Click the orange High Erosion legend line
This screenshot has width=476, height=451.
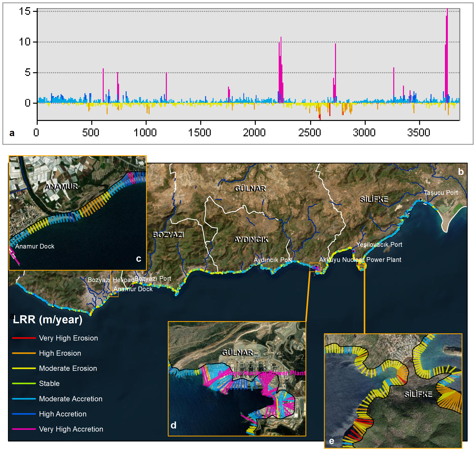click(x=24, y=353)
